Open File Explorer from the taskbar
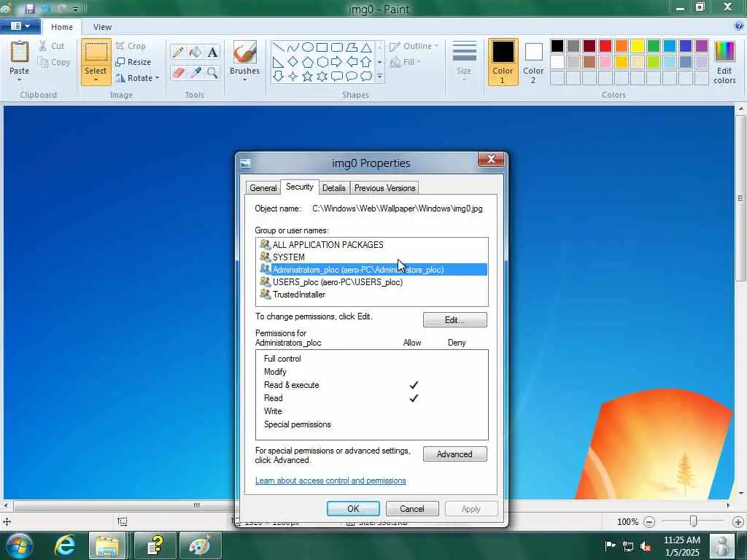Viewport: 747px width, 560px height. coord(108,545)
